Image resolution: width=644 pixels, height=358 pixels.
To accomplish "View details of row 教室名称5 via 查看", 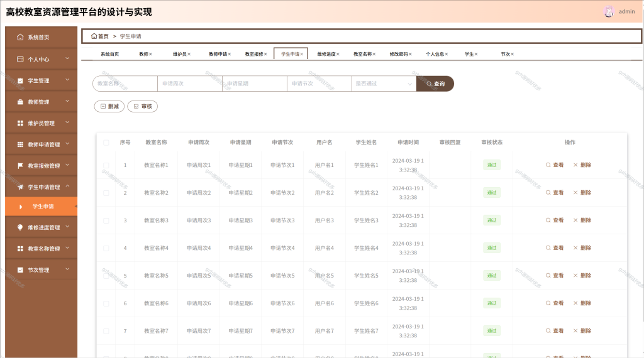I will (555, 276).
